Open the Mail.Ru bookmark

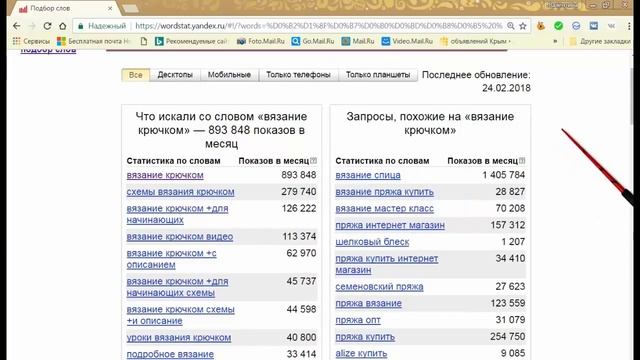point(358,41)
